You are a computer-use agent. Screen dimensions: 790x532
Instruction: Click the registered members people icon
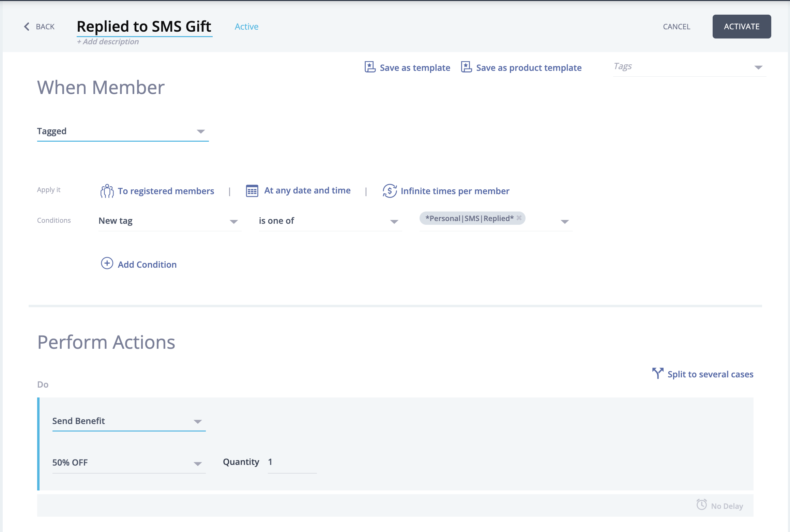(x=107, y=191)
